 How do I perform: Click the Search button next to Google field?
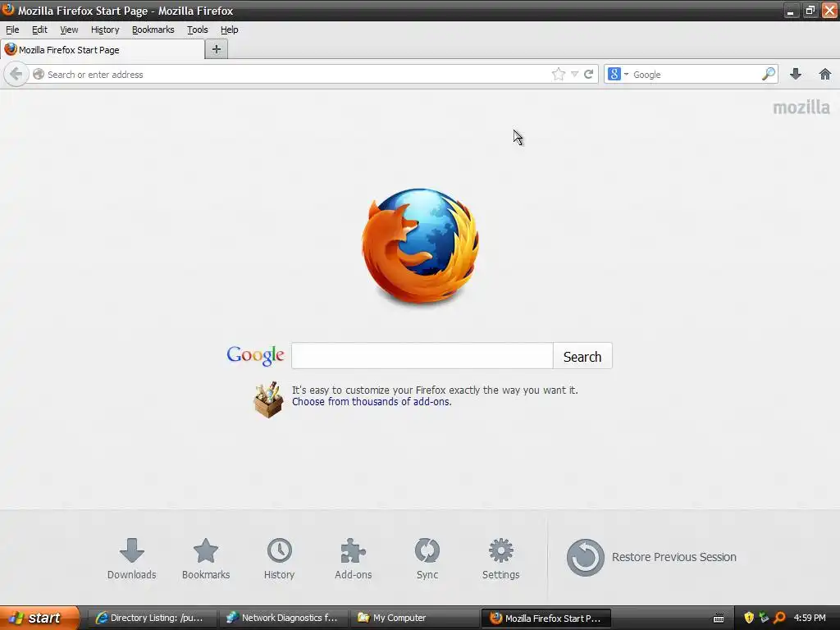click(582, 356)
